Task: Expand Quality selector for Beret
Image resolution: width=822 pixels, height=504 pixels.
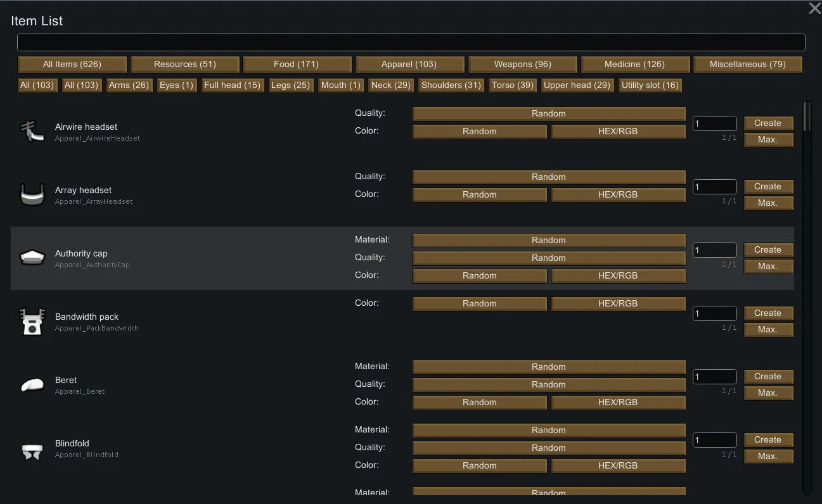Action: [548, 385]
